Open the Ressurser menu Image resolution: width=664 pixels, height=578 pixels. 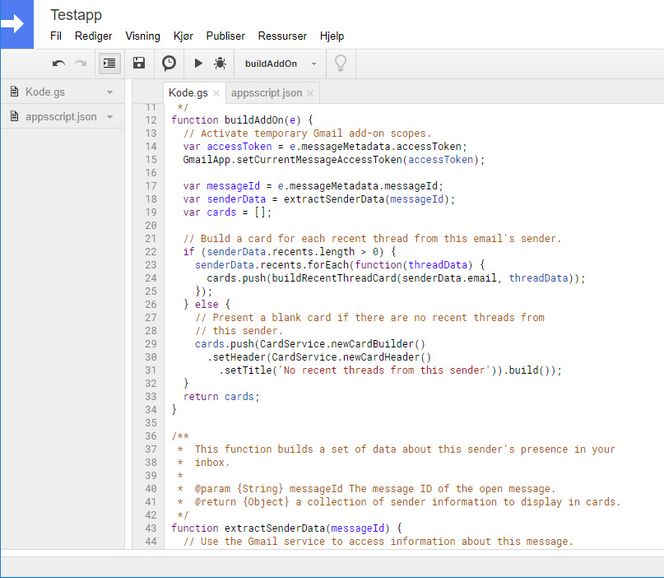point(282,36)
